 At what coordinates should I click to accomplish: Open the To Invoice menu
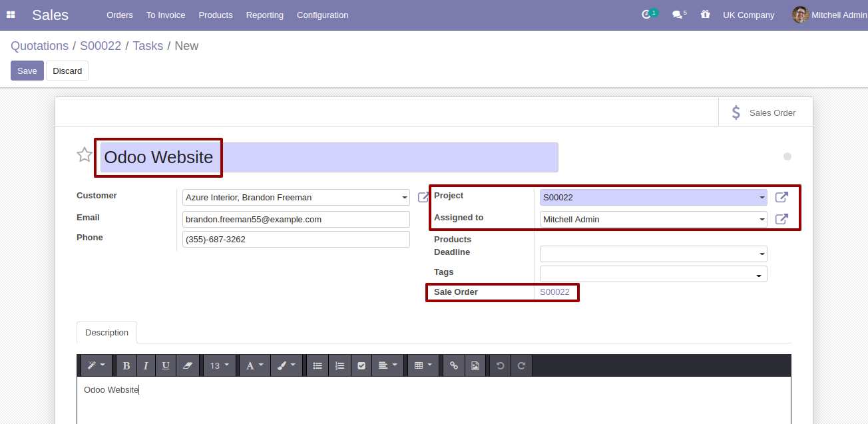coord(166,15)
